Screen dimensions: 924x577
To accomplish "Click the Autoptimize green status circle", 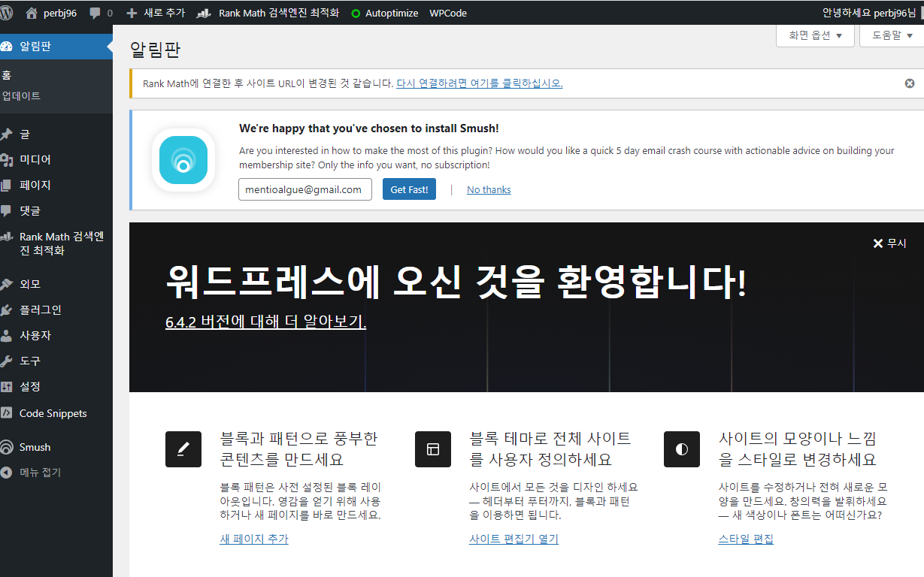I will (356, 14).
